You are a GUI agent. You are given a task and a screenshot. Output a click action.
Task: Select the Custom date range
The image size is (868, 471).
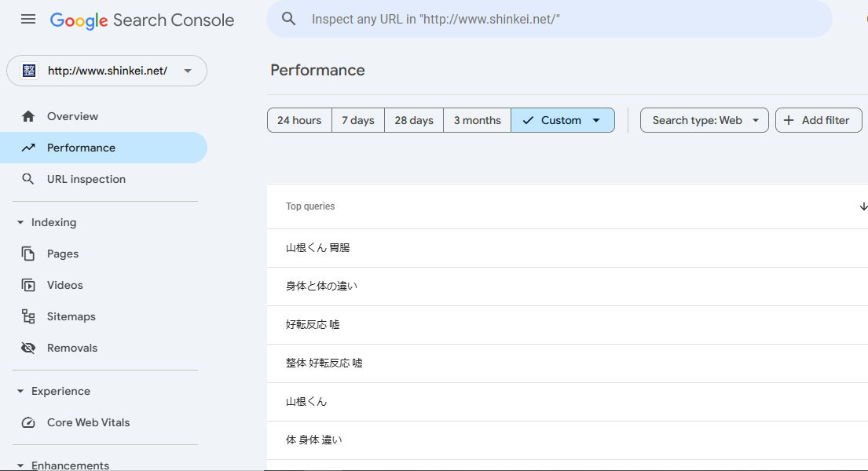(562, 120)
